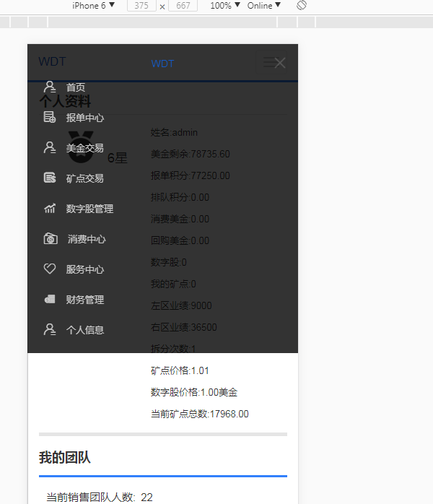
Task: Toggle device rotation icon in toolbar
Action: point(302,5)
